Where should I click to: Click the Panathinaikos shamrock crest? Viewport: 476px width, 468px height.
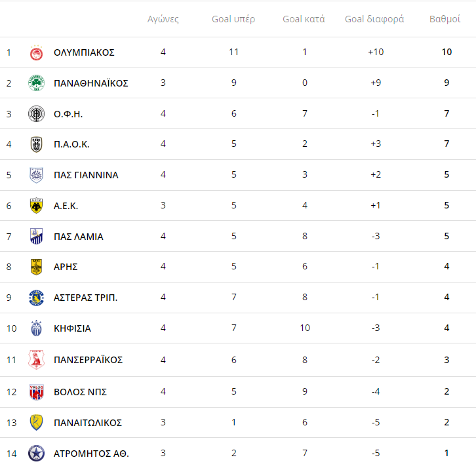(37, 83)
